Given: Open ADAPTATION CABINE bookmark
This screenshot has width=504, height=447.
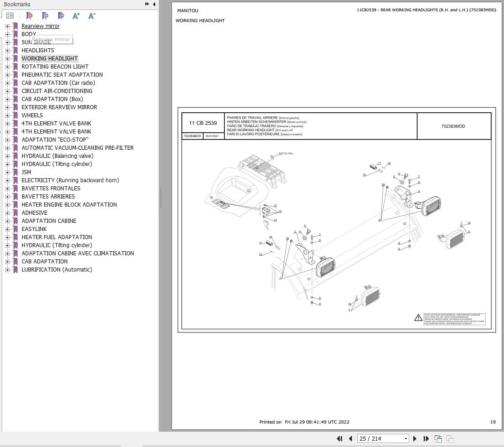Looking at the screenshot, I should pos(49,221).
